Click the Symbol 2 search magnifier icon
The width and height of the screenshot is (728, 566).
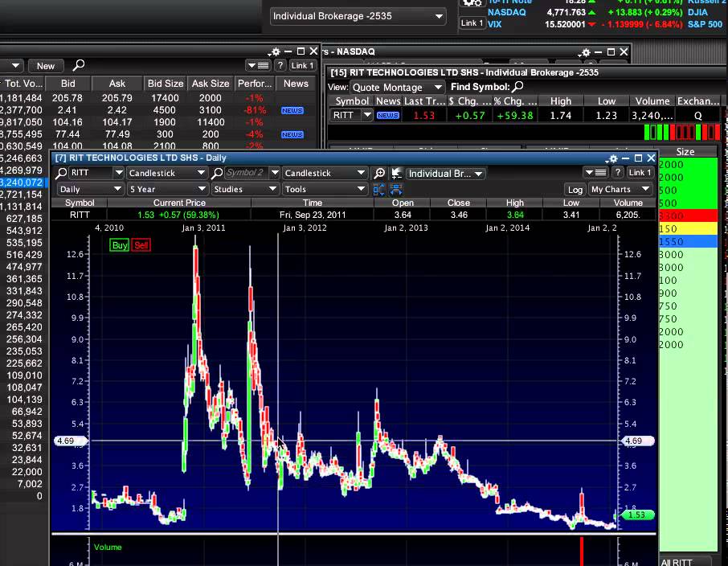pyautogui.click(x=217, y=173)
